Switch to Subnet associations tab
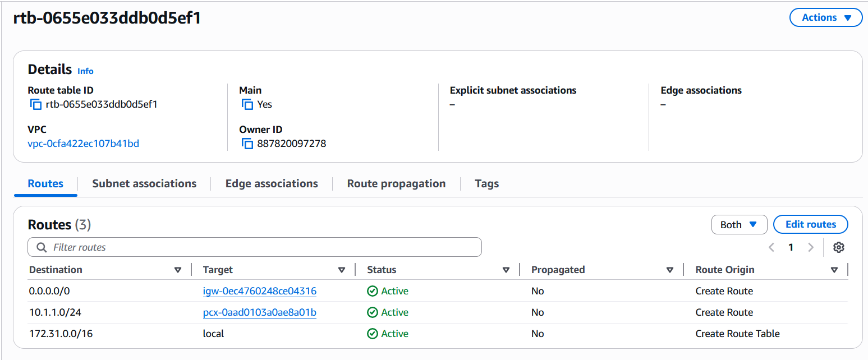868x360 pixels. point(144,183)
